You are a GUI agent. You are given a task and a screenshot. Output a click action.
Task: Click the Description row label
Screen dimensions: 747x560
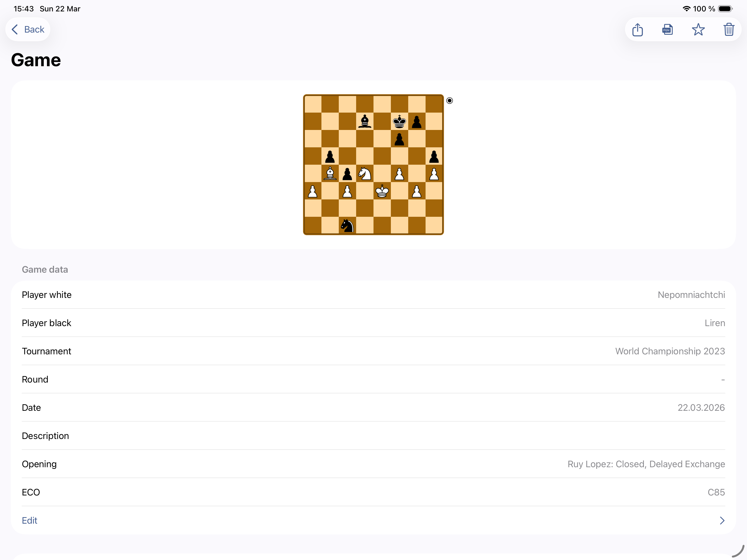(x=45, y=436)
